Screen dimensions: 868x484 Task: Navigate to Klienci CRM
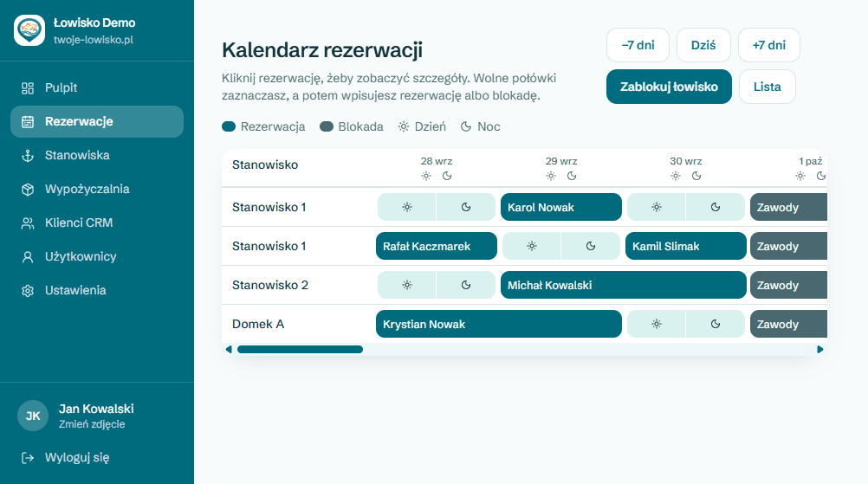tap(97, 223)
